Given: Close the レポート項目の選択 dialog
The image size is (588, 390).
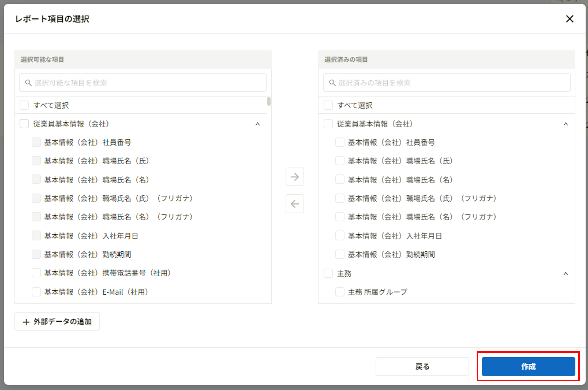Looking at the screenshot, I should pyautogui.click(x=570, y=19).
